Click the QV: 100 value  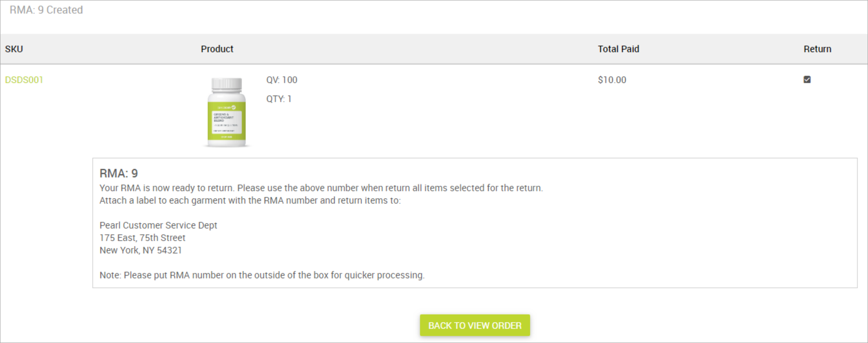coord(282,80)
